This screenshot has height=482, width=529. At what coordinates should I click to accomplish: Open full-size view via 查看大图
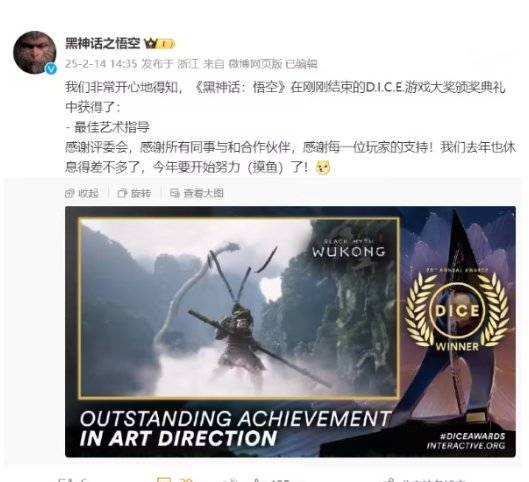coord(203,193)
